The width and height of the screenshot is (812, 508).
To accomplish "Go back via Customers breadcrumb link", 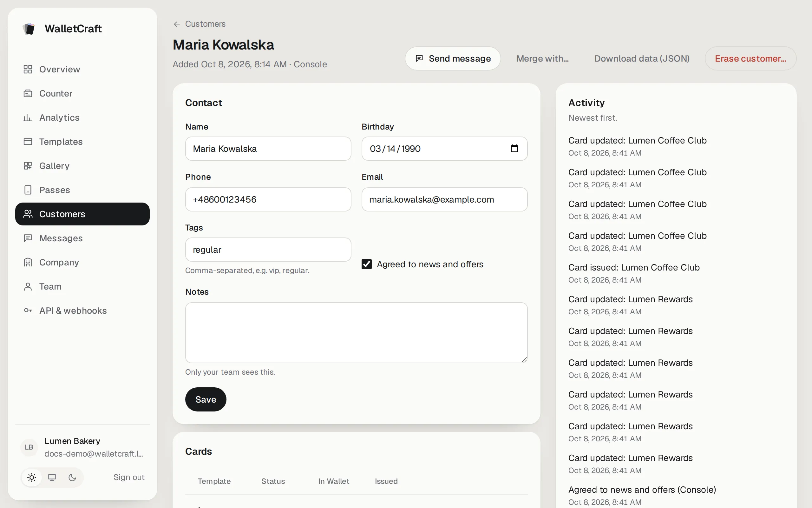I will point(205,24).
